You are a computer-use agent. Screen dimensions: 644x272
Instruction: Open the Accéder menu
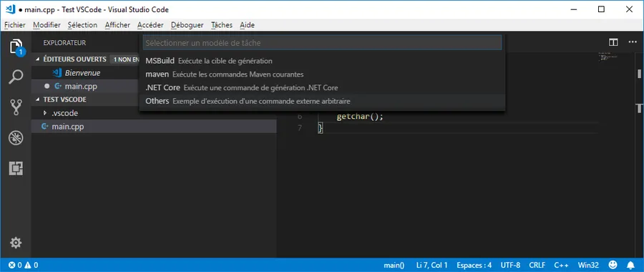[150, 25]
